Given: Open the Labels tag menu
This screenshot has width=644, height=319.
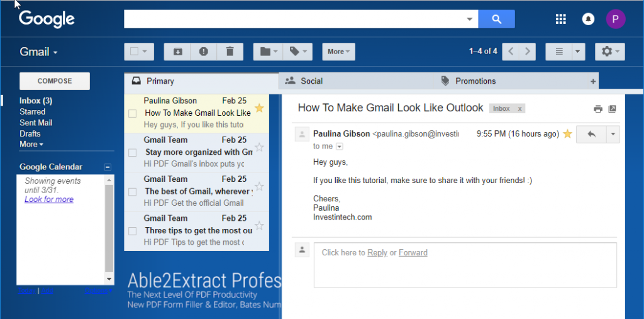Looking at the screenshot, I should [x=297, y=52].
